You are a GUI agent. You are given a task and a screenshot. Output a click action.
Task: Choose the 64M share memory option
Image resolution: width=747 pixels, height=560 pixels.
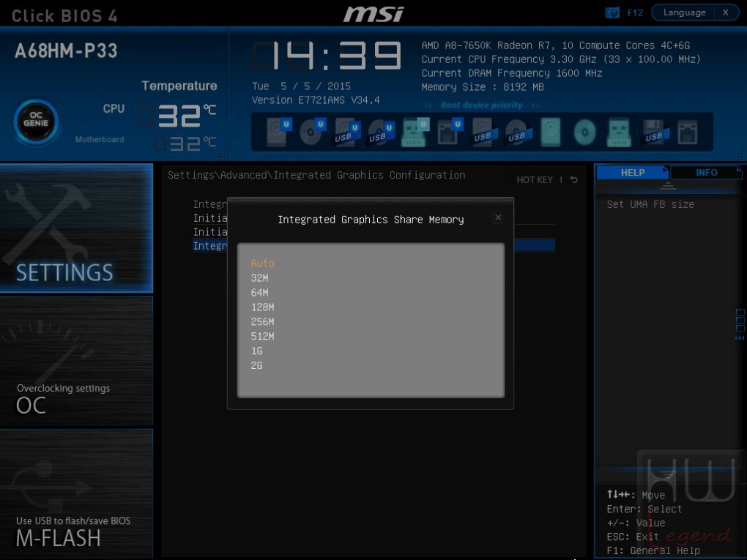[260, 293]
